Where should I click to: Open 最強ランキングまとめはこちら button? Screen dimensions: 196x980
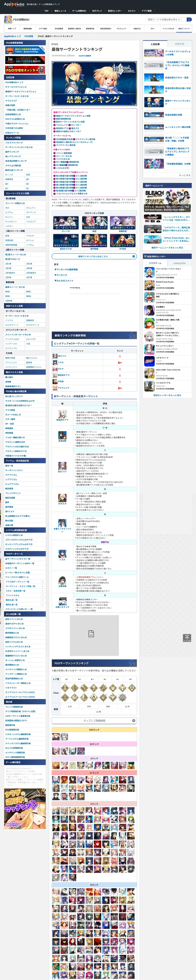click(94, 256)
